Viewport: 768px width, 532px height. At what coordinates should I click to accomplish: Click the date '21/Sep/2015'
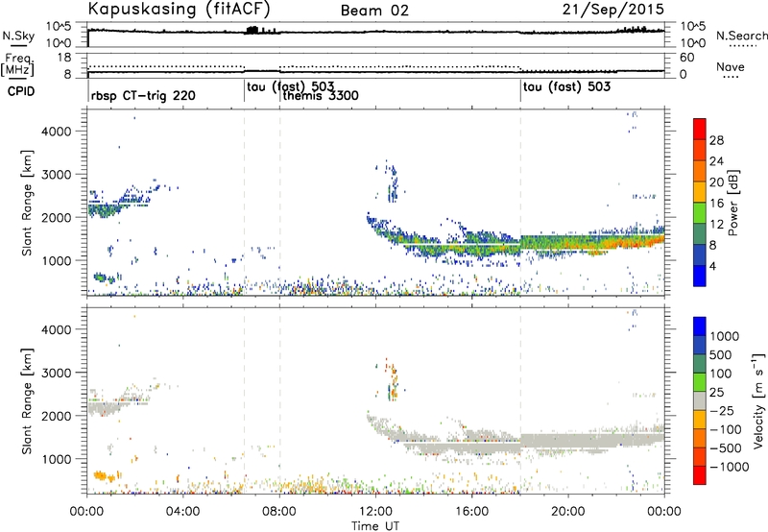click(613, 10)
